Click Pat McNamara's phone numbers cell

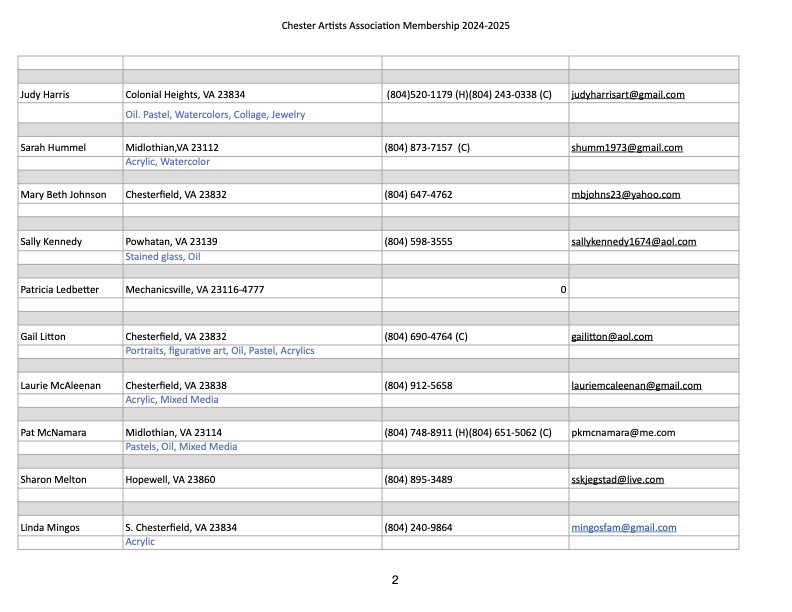467,433
